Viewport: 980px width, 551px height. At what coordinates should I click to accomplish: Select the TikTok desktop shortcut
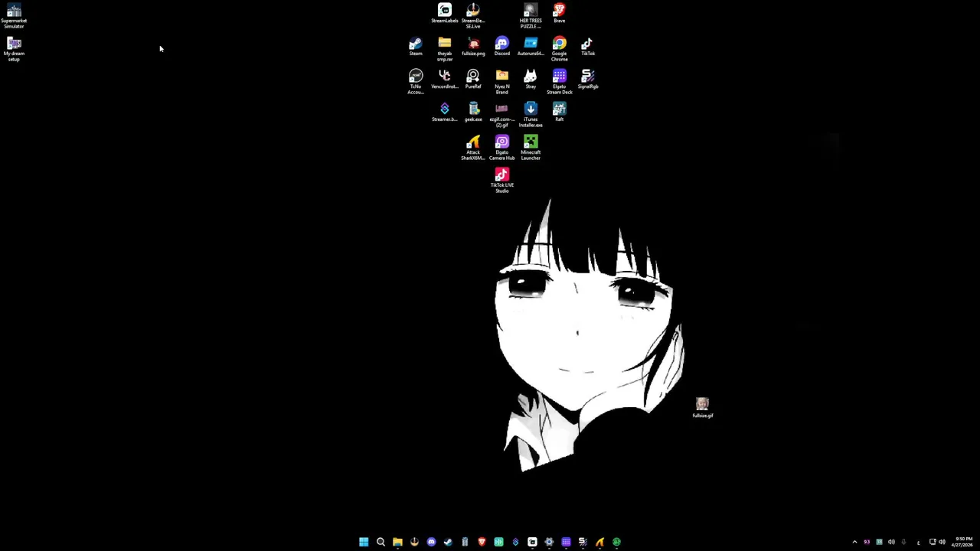[588, 47]
